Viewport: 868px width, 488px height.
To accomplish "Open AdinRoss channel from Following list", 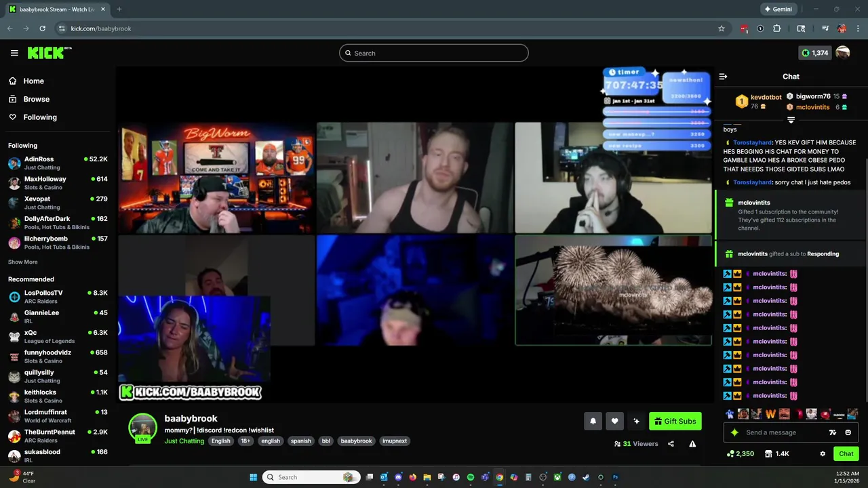I will point(58,163).
